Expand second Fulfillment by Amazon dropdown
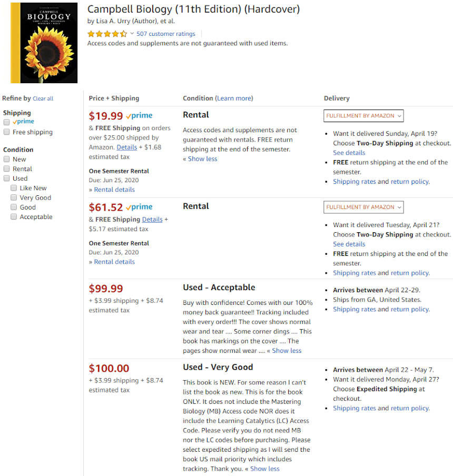 pos(363,207)
